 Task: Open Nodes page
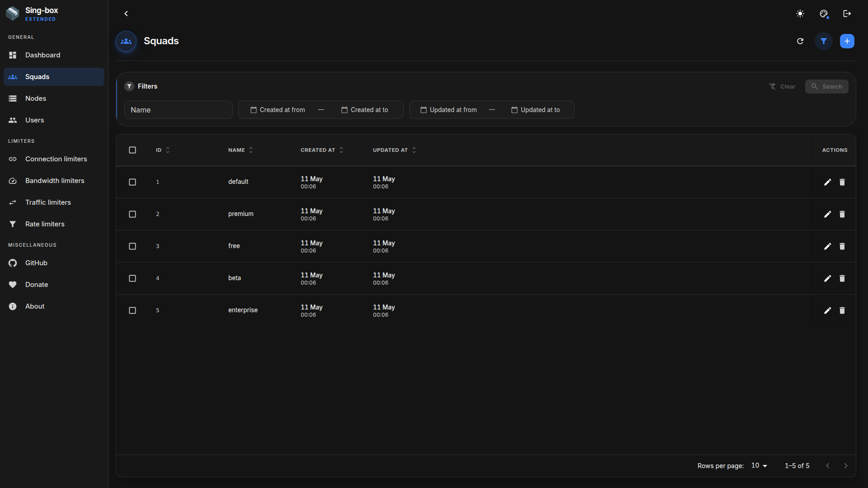[x=54, y=99]
